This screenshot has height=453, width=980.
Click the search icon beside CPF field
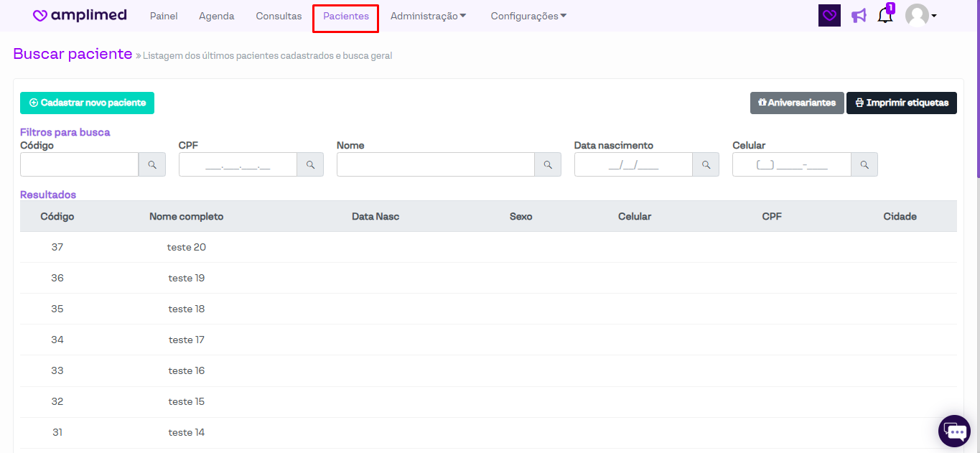[310, 164]
